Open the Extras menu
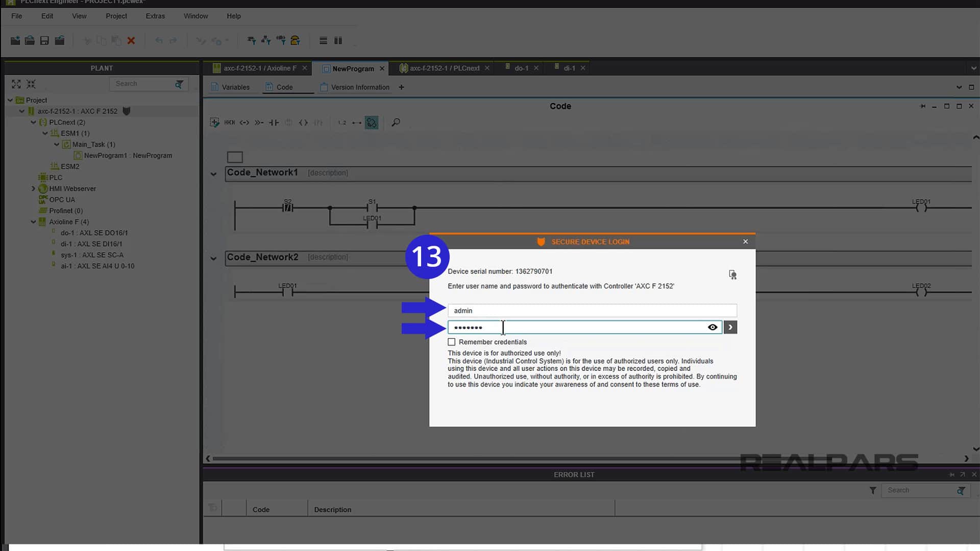Image resolution: width=980 pixels, height=551 pixels. point(155,16)
